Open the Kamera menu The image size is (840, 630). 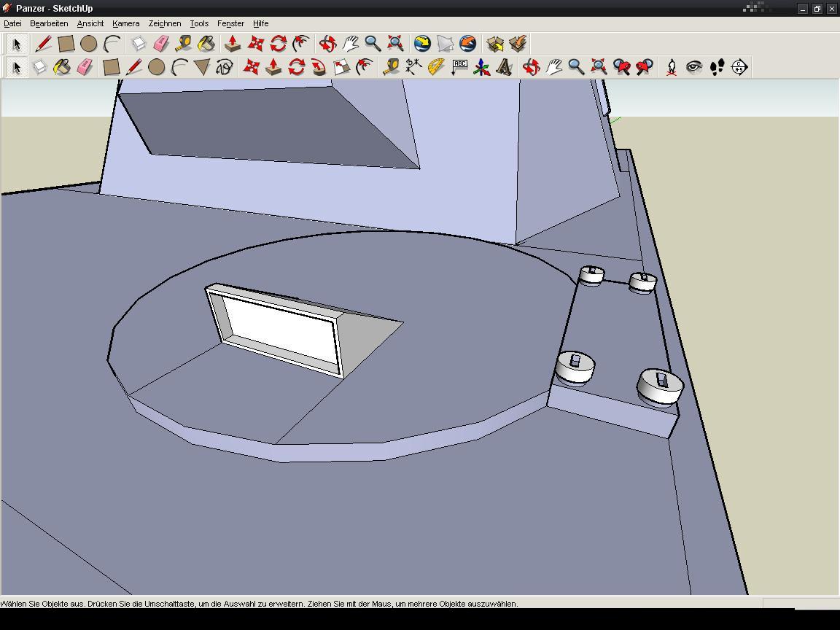[x=125, y=23]
